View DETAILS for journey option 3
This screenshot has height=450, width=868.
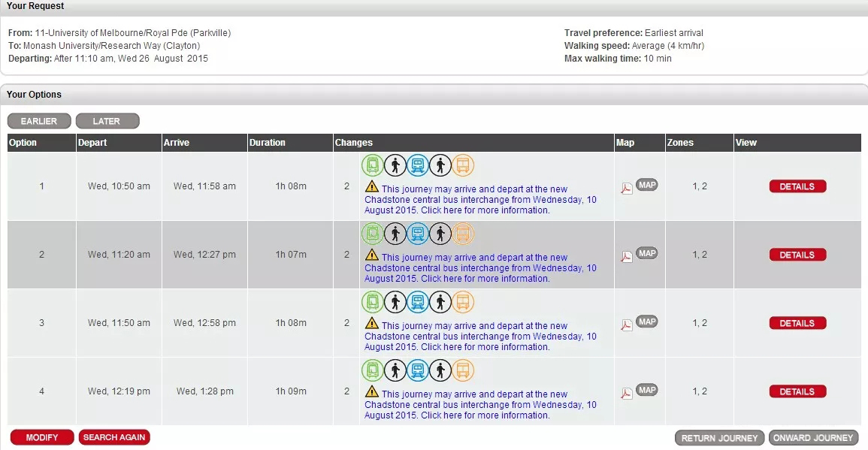pos(797,323)
